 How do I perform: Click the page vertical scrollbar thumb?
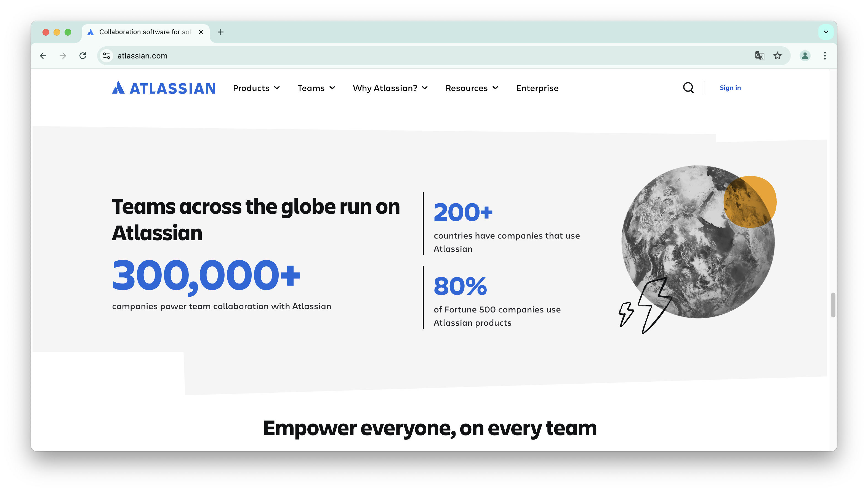coord(833,305)
